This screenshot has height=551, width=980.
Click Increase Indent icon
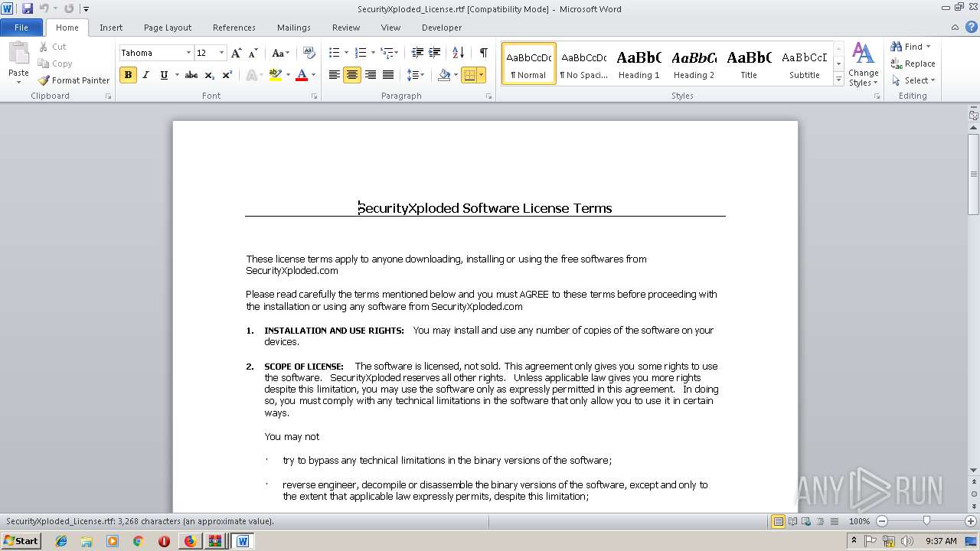[x=435, y=53]
